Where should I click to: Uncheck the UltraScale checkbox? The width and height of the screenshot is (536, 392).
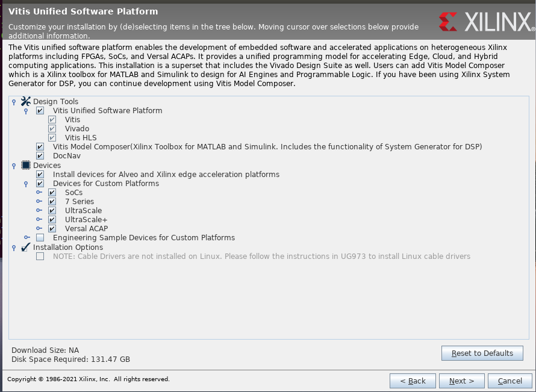(x=52, y=211)
